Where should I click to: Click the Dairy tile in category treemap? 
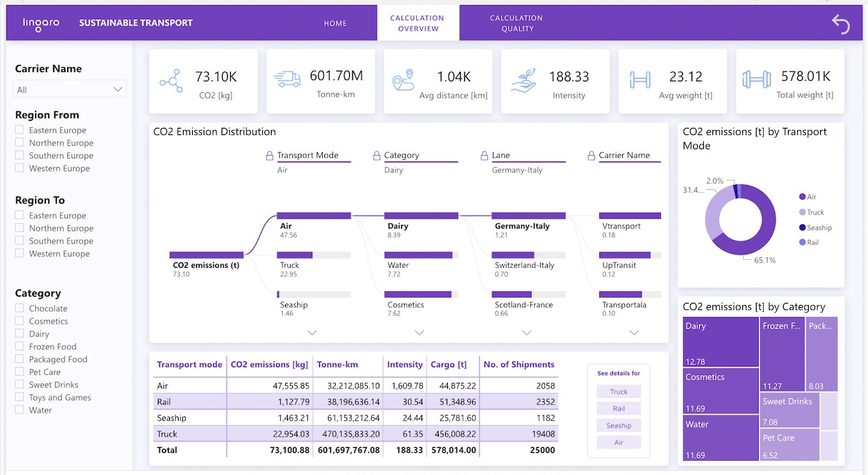click(721, 342)
